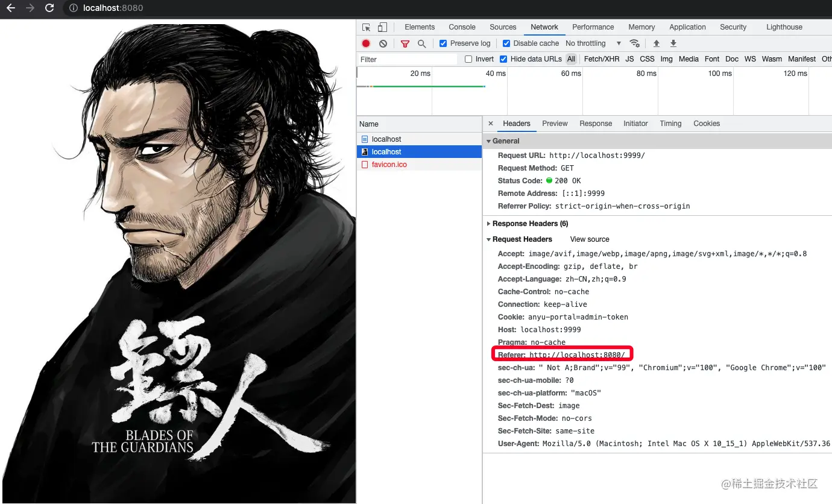Screen dimensions: 832x504
Task: Open network search magnifier icon
Action: point(421,43)
